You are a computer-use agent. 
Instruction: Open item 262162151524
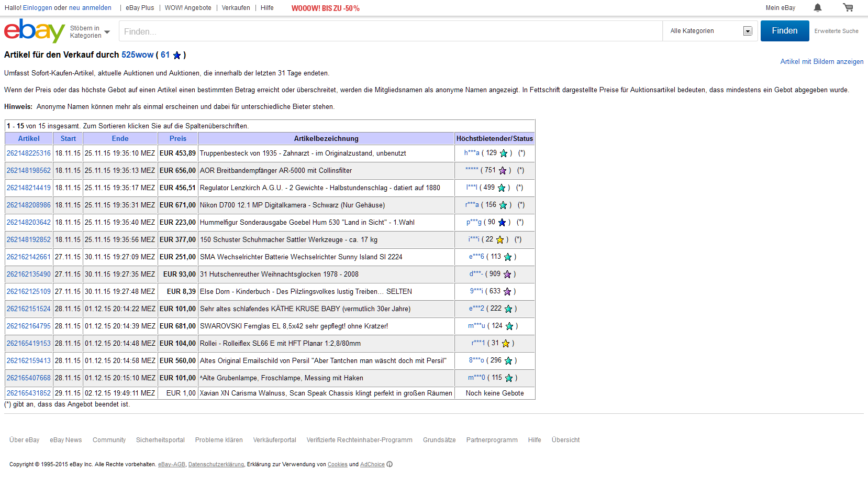pyautogui.click(x=29, y=309)
